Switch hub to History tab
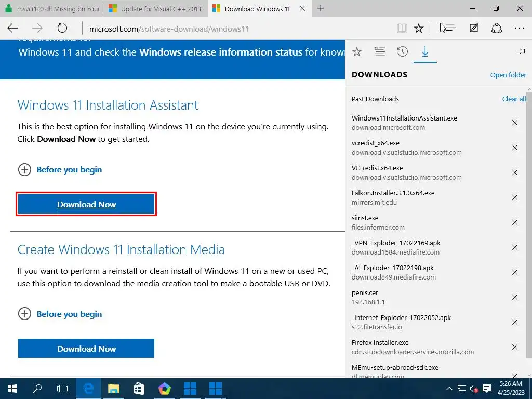 [x=403, y=52]
